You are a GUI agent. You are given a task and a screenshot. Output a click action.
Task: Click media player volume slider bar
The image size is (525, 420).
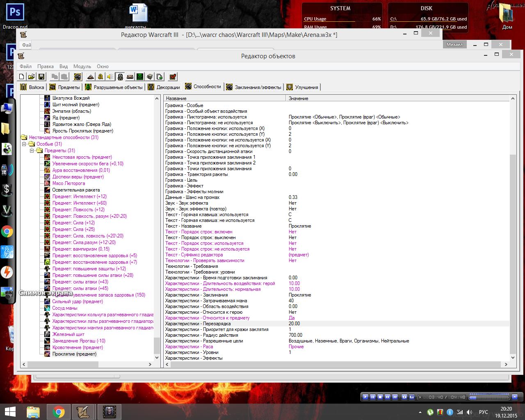click(x=489, y=397)
